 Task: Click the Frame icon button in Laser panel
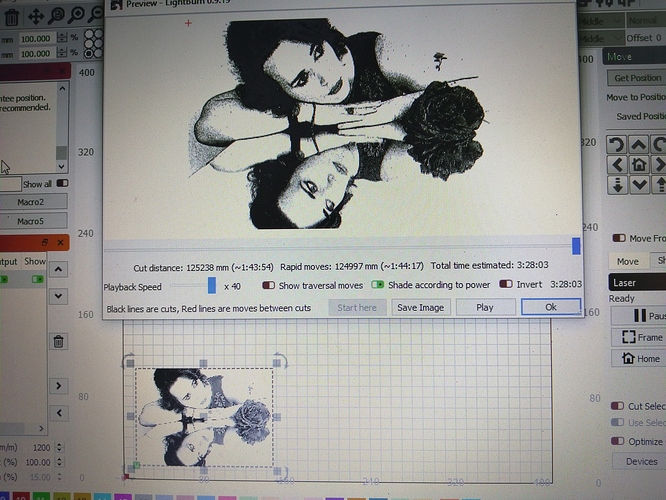click(x=641, y=337)
